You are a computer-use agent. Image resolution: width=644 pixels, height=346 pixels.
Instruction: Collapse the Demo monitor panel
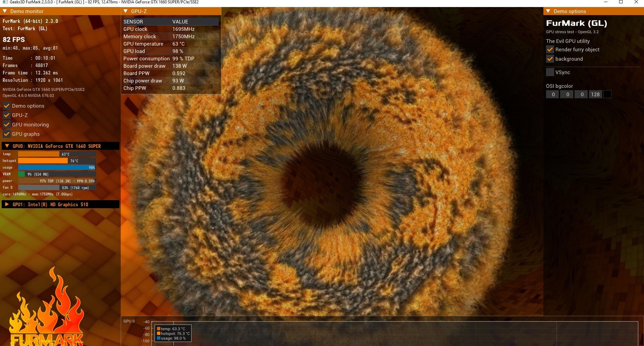coord(5,11)
